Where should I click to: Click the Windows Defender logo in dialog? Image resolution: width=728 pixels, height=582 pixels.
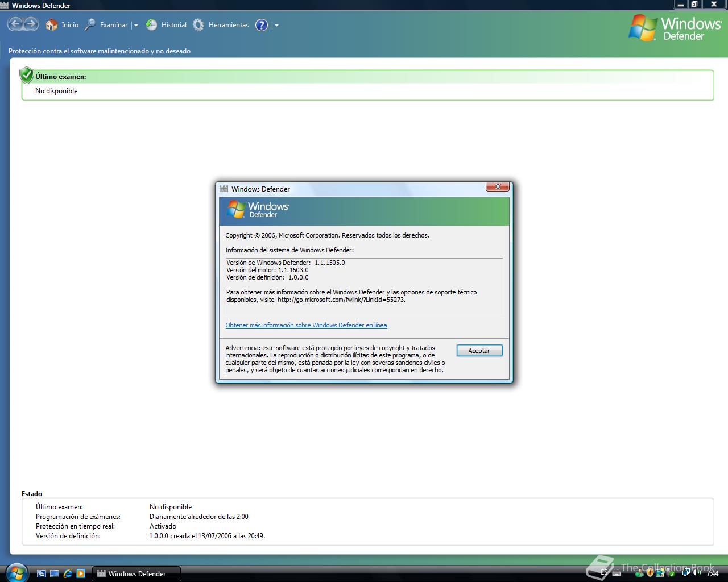click(x=258, y=209)
